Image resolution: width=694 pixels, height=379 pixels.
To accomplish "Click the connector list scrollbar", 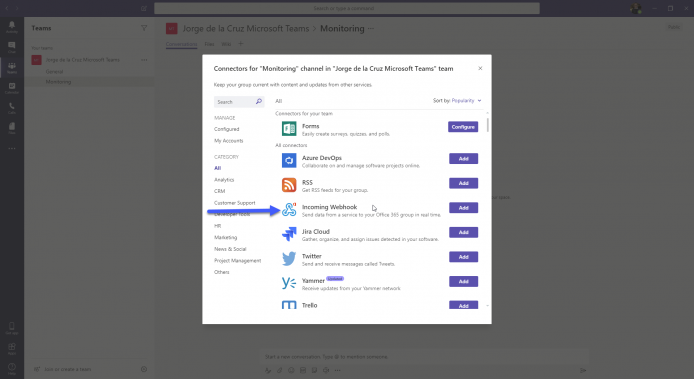I will tap(488, 124).
